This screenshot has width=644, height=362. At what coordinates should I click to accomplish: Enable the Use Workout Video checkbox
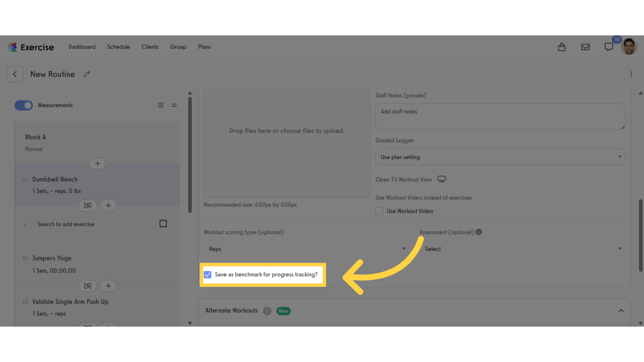379,211
